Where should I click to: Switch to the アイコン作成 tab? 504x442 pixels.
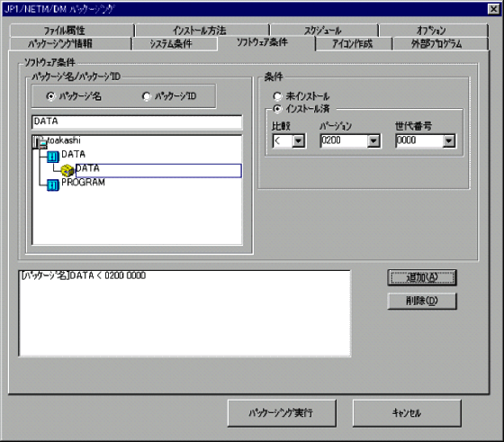[354, 44]
